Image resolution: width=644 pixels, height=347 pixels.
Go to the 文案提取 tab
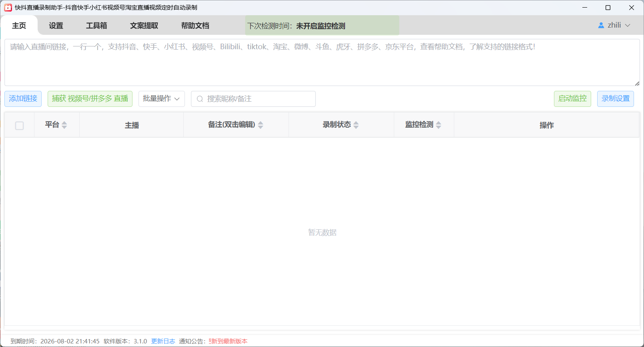144,26
